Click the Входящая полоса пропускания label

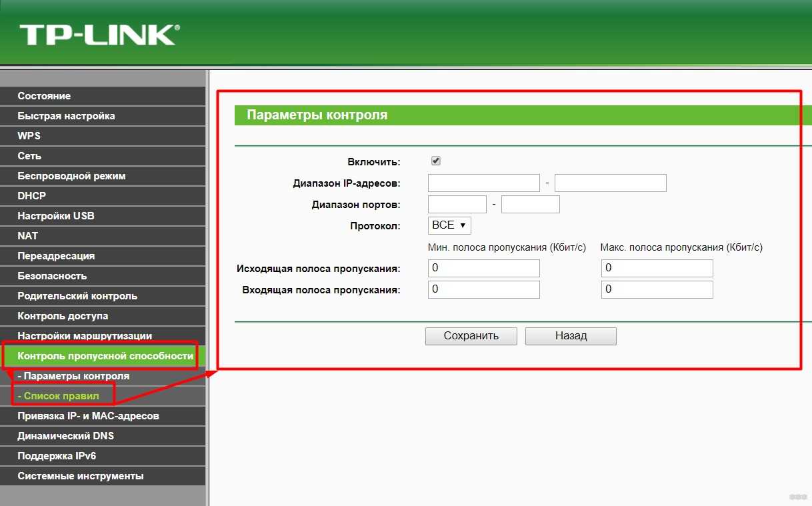click(x=321, y=290)
